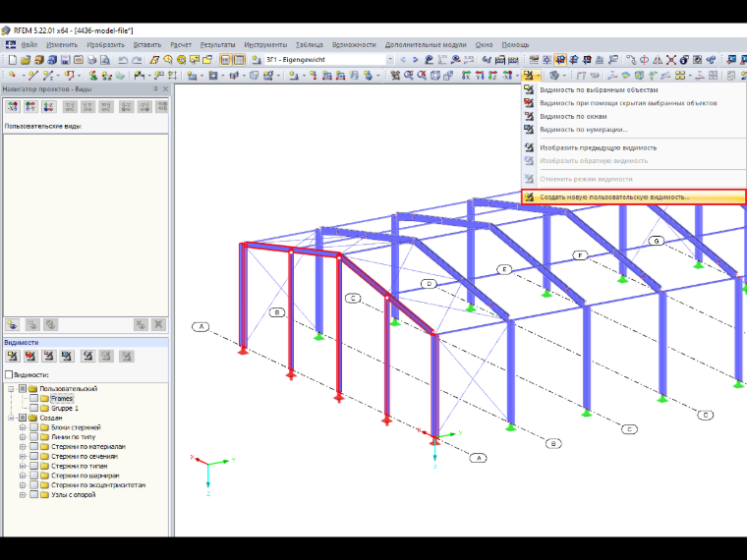This screenshot has height=560, width=747.
Task: Toggle the Видимости checkbox
Action: pos(8,374)
